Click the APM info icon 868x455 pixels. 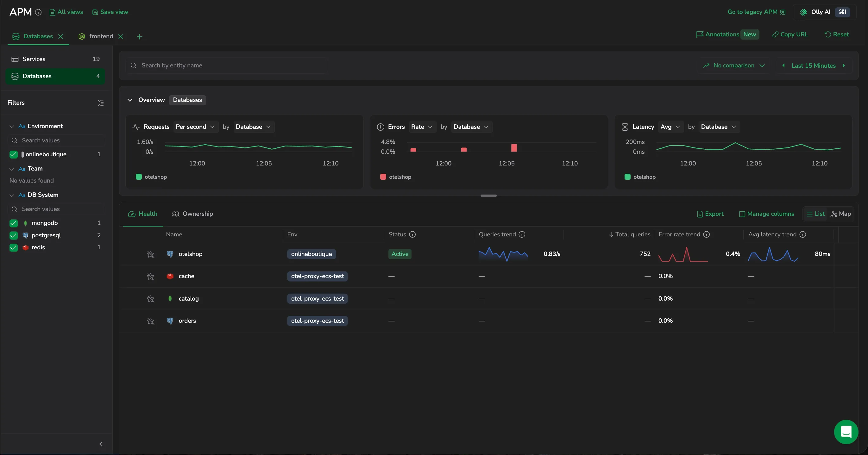point(38,12)
